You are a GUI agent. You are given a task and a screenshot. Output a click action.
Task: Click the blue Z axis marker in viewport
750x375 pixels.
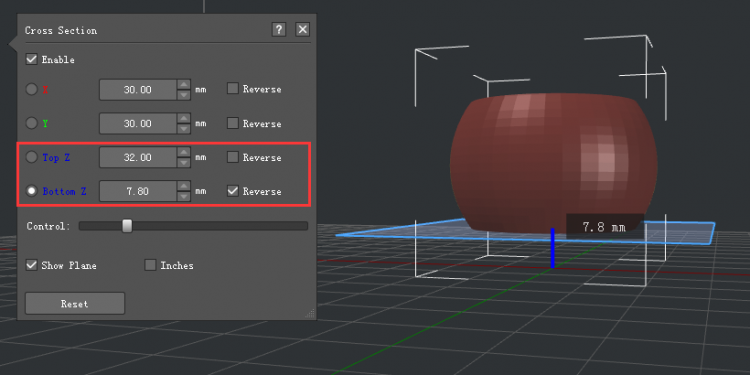[x=552, y=248]
